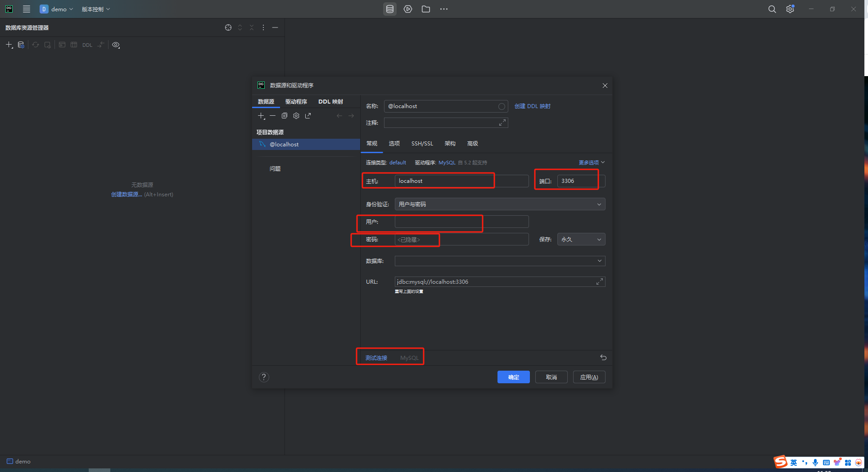The image size is (868, 472).
Task: Open driver settings wrench icon in dialog
Action: (296, 116)
